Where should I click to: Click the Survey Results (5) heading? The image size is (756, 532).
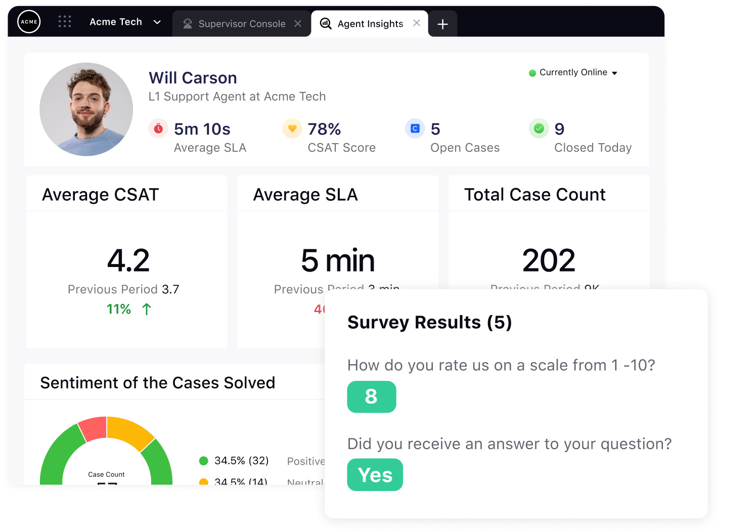click(430, 322)
